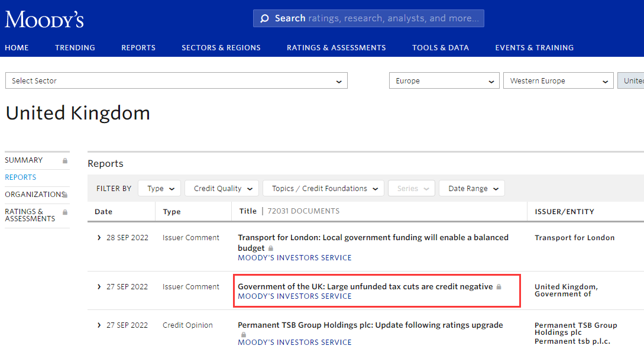
Task: Switch to the REPORTS sidebar tab
Action: pos(21,177)
